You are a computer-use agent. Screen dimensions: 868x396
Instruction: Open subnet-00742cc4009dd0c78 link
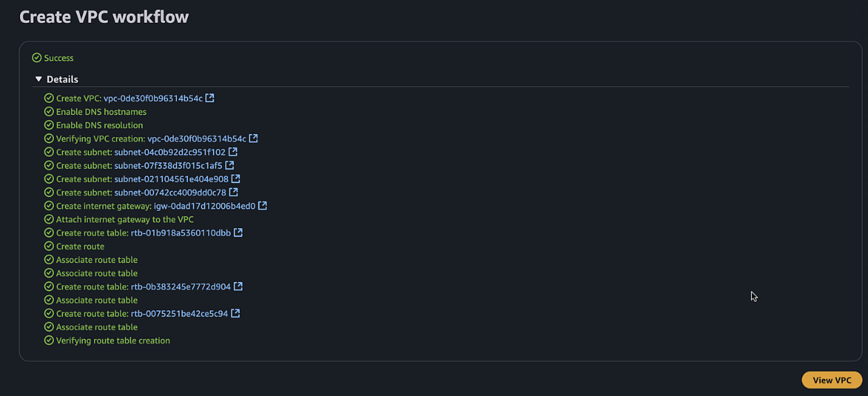pyautogui.click(x=170, y=192)
